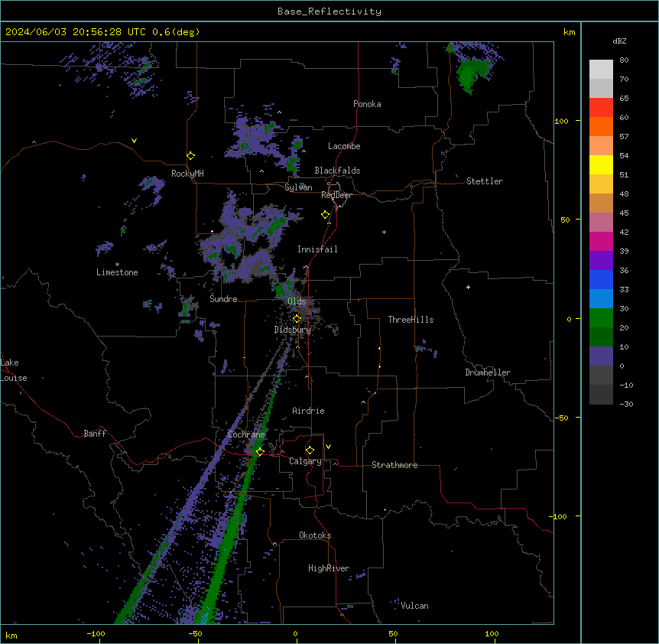Click the Airdrie city label
The image size is (659, 644).
(x=308, y=411)
